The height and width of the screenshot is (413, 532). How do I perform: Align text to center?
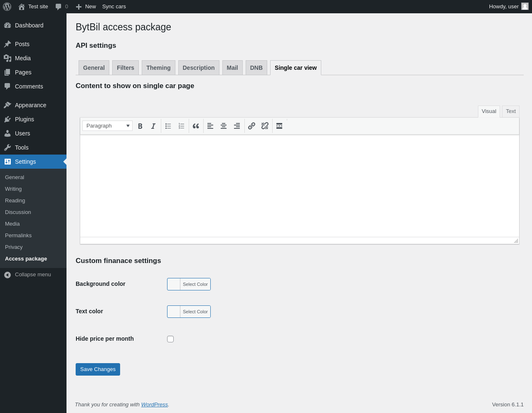[224, 126]
